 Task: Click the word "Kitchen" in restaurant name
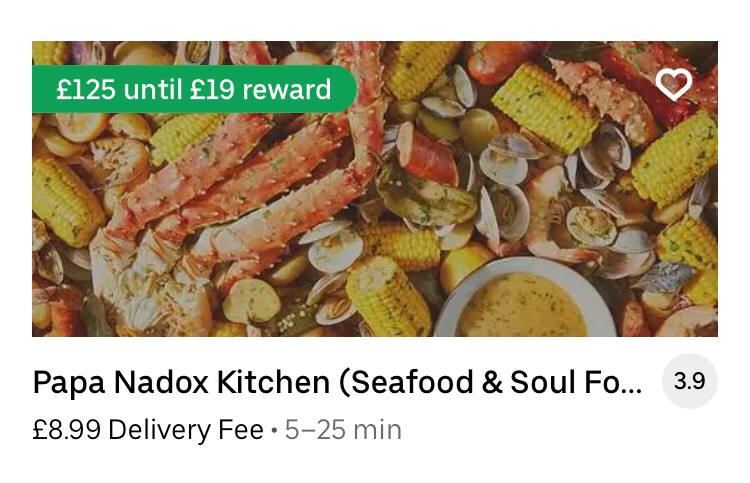[273, 382]
